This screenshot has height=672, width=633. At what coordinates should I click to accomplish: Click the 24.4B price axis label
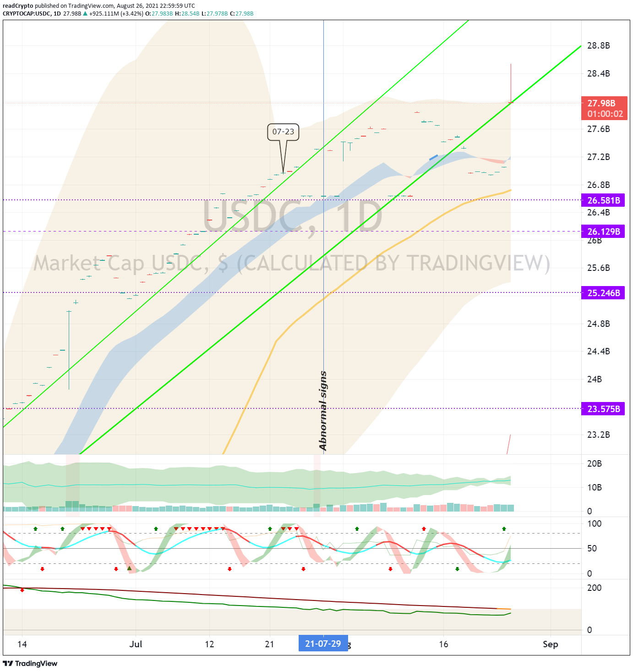pyautogui.click(x=598, y=351)
